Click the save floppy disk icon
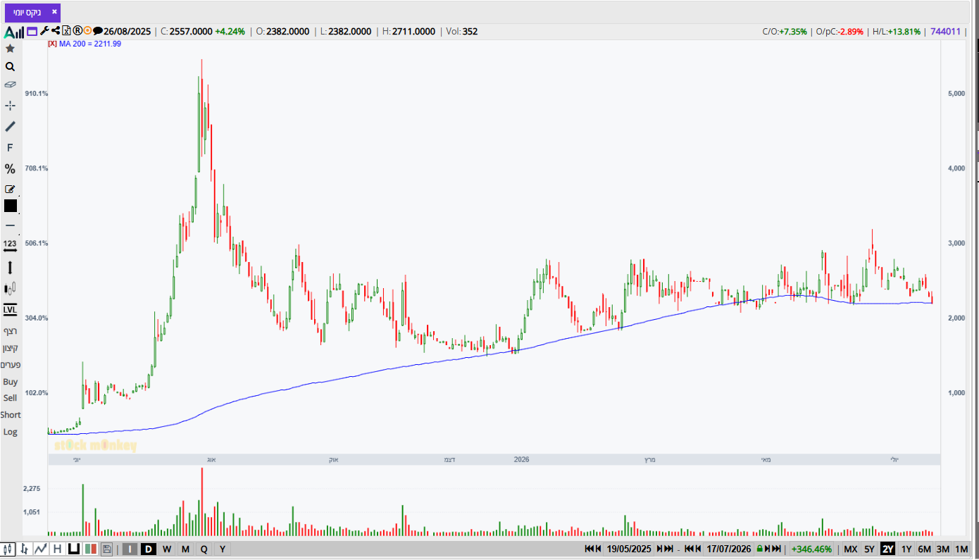 (106, 549)
